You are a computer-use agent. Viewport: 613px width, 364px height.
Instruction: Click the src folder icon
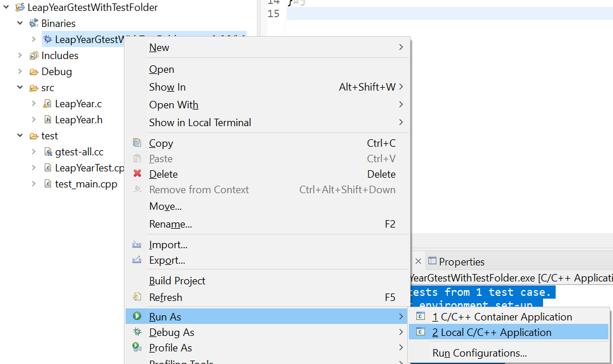[34, 88]
